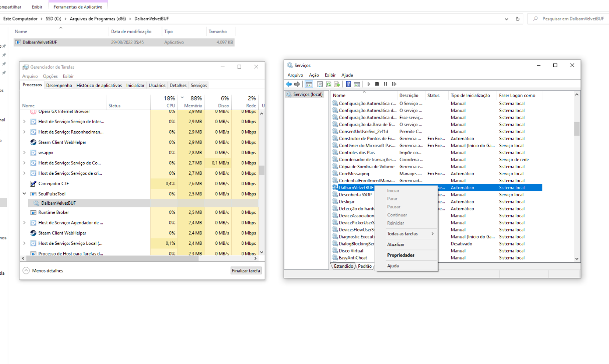Click the Serviços window title gear icon
This screenshot has height=364, width=609.
click(290, 65)
